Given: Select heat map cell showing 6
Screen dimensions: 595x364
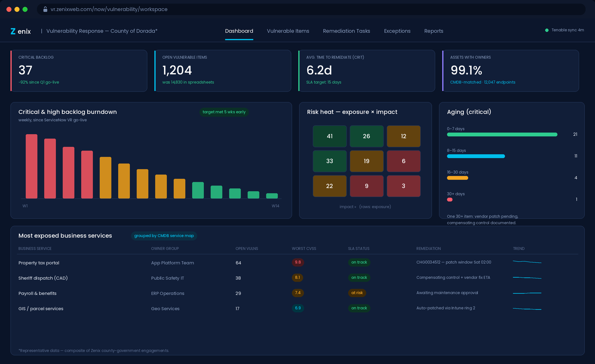Looking at the screenshot, I should click(404, 161).
